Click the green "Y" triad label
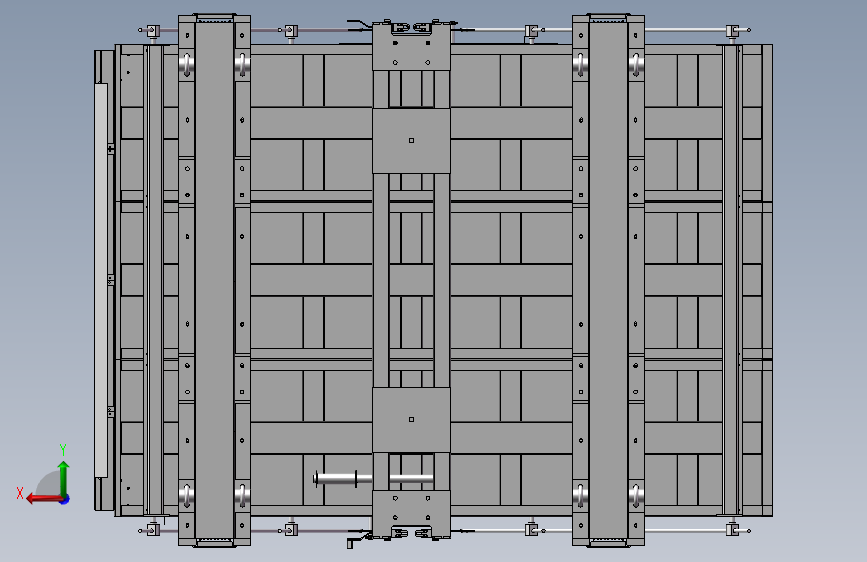The width and height of the screenshot is (867, 562). coord(63,450)
